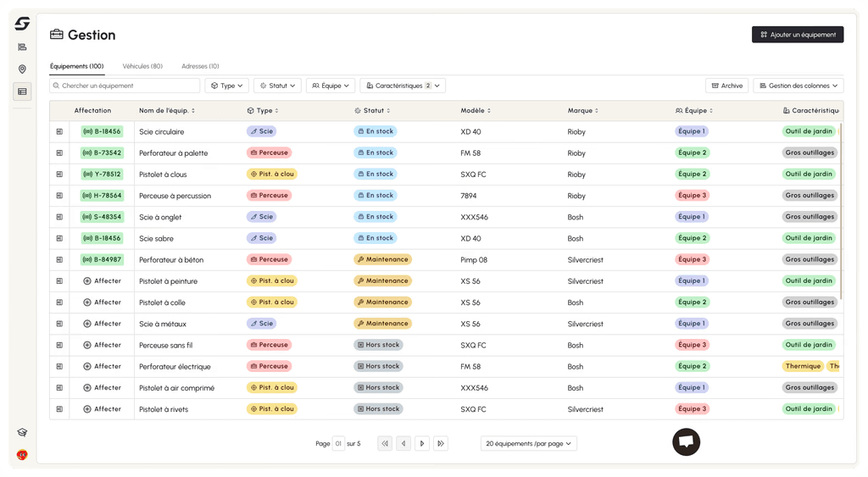Screen dimensions: 868x477
Task: Open the planning icon in the sidebar
Action: [x=22, y=47]
